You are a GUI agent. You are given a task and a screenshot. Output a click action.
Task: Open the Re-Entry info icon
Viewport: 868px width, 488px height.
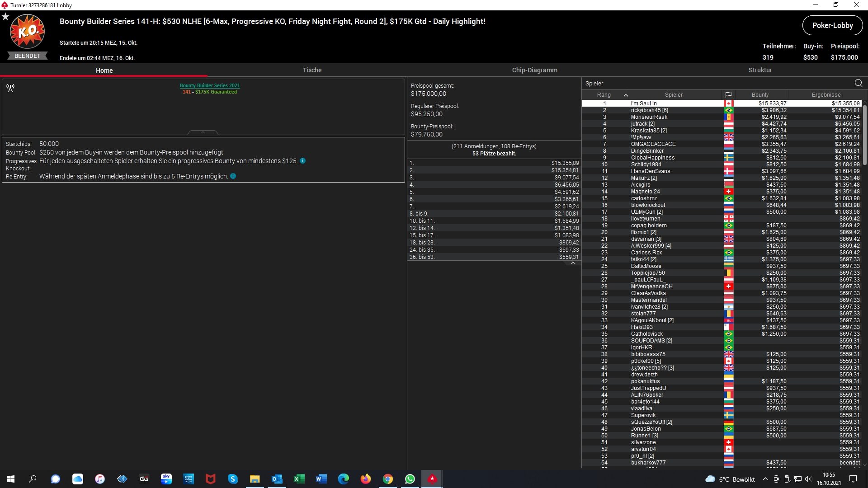coord(233,176)
